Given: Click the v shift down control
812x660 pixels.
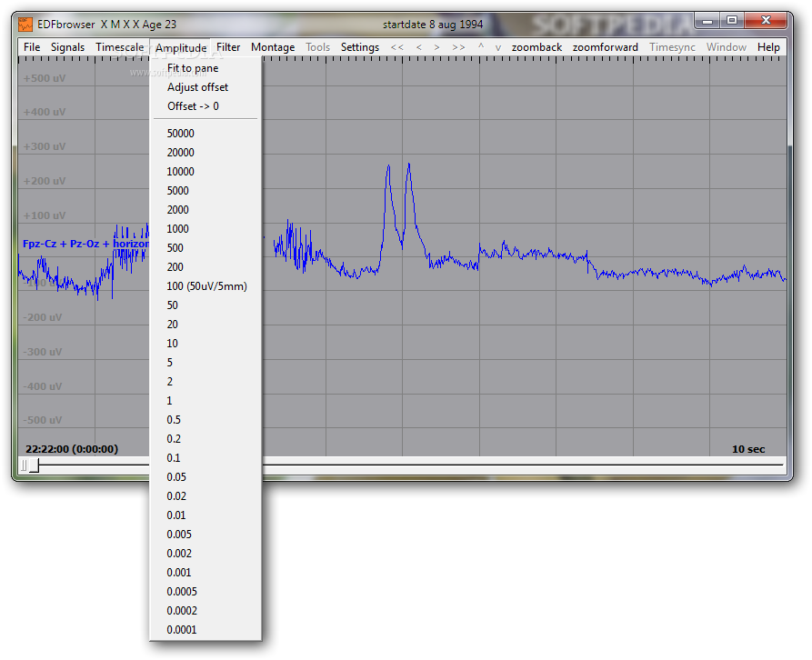Looking at the screenshot, I should click(497, 47).
